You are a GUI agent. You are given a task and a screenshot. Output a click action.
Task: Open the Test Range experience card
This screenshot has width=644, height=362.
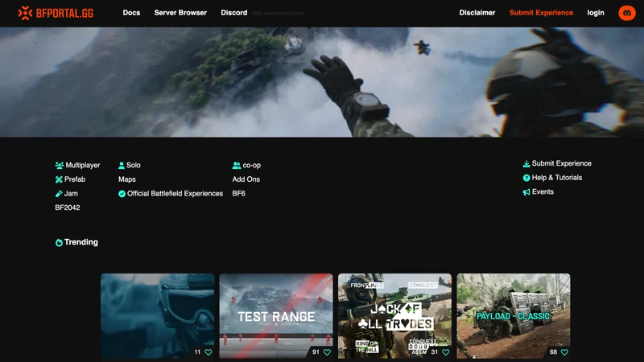pyautogui.click(x=276, y=316)
